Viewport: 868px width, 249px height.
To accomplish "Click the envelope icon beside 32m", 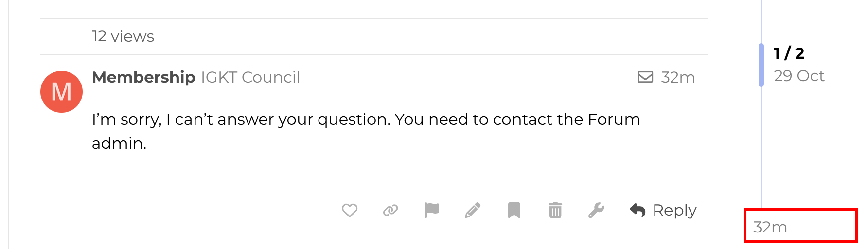I will (645, 77).
